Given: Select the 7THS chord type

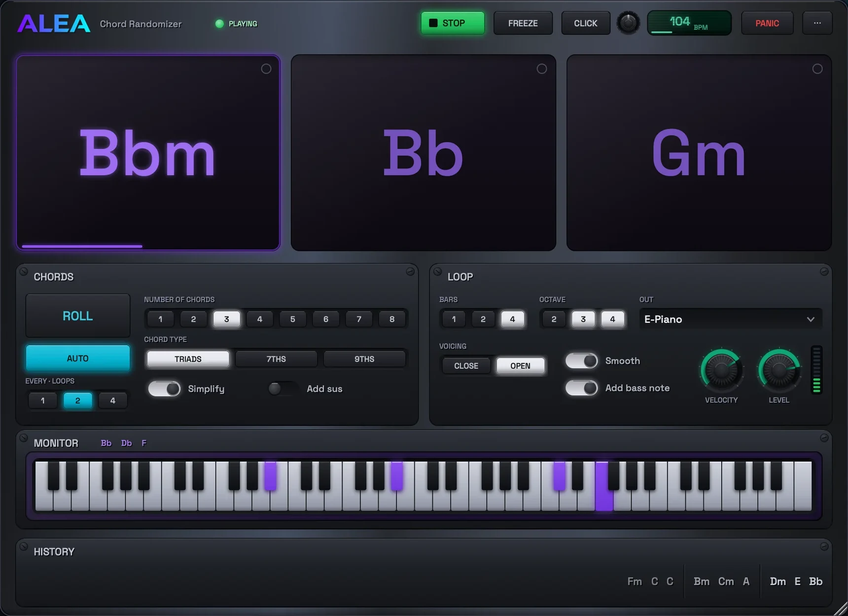Looking at the screenshot, I should coord(276,359).
